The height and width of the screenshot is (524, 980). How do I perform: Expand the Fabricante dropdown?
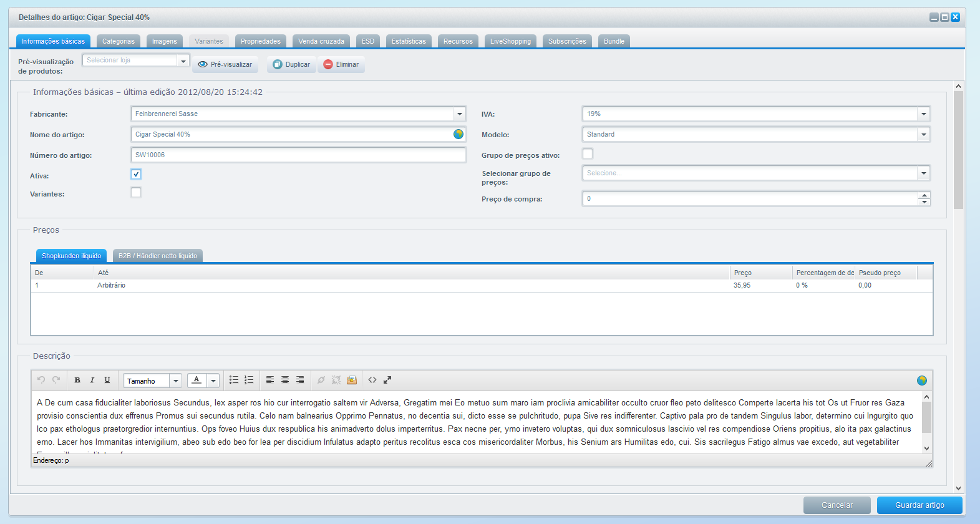click(460, 114)
